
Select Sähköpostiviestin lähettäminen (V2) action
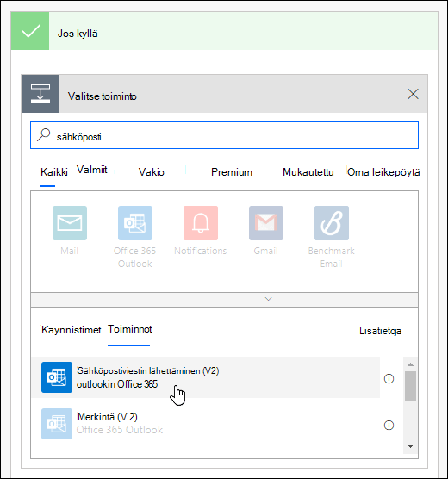pyautogui.click(x=206, y=377)
